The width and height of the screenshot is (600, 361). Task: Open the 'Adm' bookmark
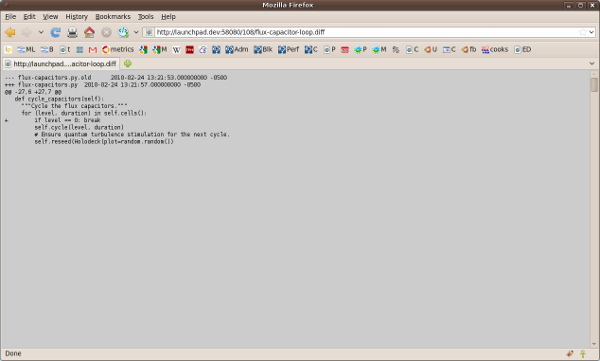tap(236, 49)
